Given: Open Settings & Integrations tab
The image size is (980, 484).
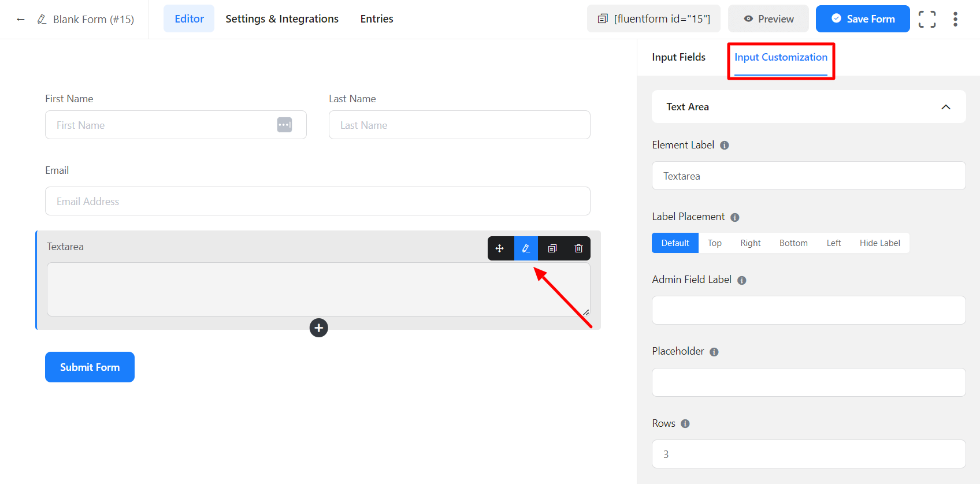Looking at the screenshot, I should [282, 19].
